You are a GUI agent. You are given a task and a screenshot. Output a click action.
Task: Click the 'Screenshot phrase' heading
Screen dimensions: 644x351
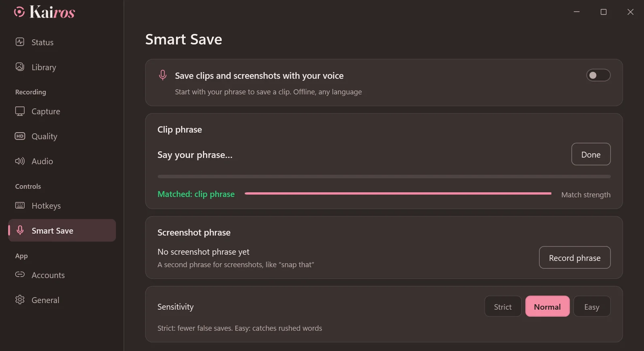[x=194, y=233]
